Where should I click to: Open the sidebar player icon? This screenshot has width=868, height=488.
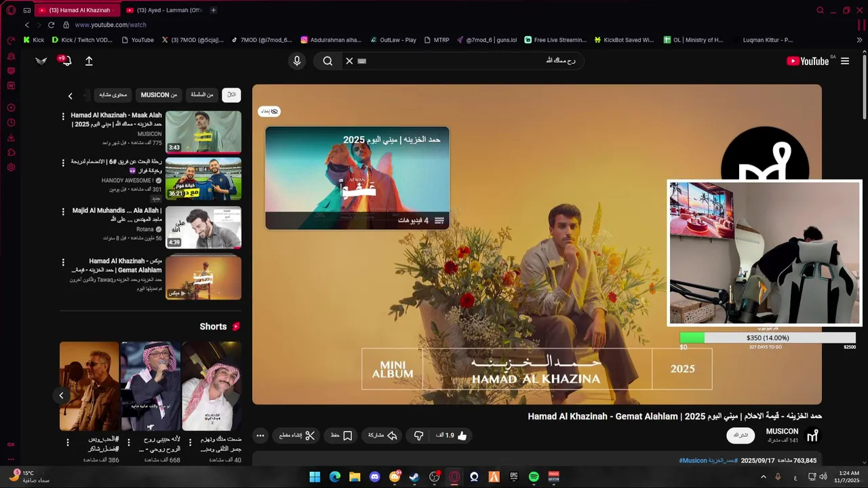pyautogui.click(x=11, y=108)
